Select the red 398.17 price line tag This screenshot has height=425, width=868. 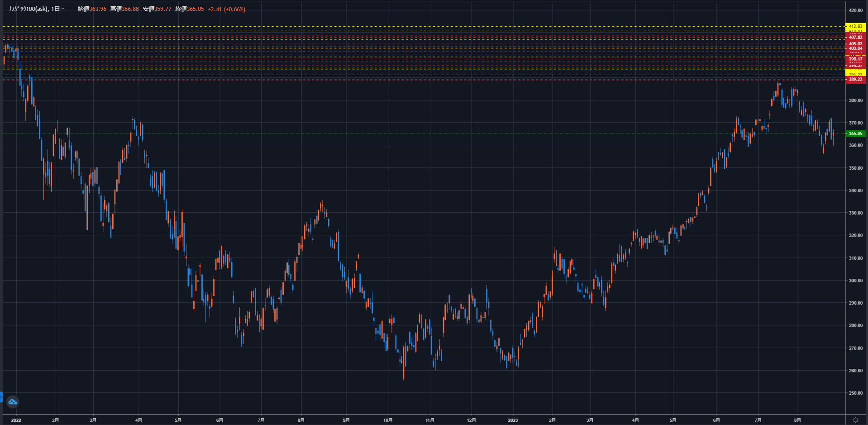(x=855, y=59)
